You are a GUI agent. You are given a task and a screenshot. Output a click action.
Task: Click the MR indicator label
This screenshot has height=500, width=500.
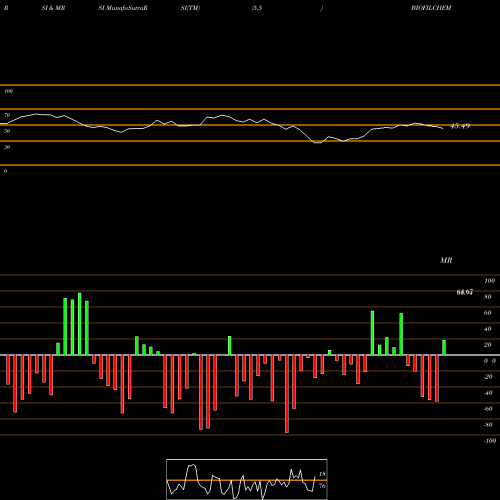(x=446, y=260)
